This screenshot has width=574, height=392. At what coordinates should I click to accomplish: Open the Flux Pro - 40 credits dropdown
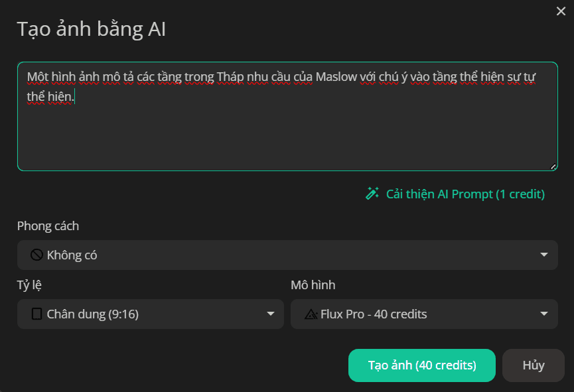click(424, 314)
